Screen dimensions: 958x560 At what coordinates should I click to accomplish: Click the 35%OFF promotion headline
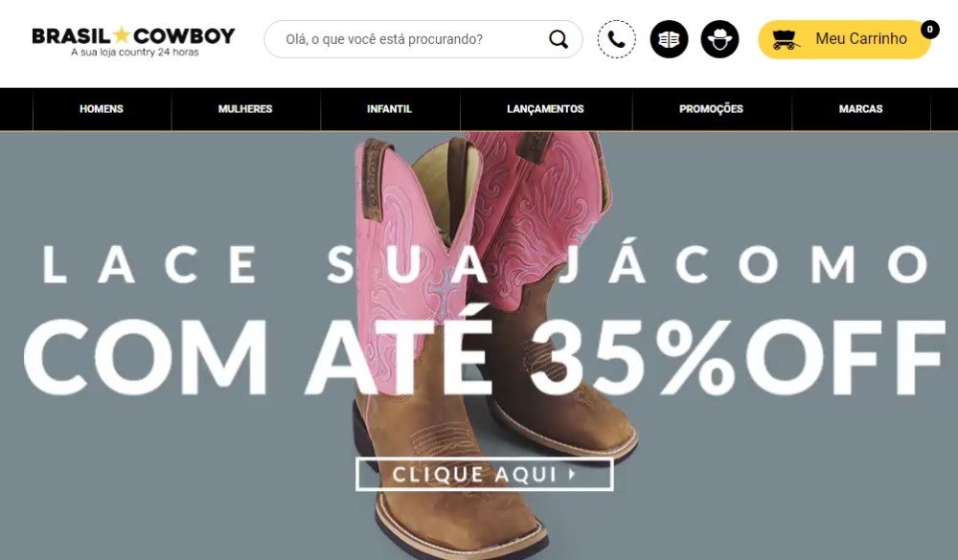coord(736,357)
